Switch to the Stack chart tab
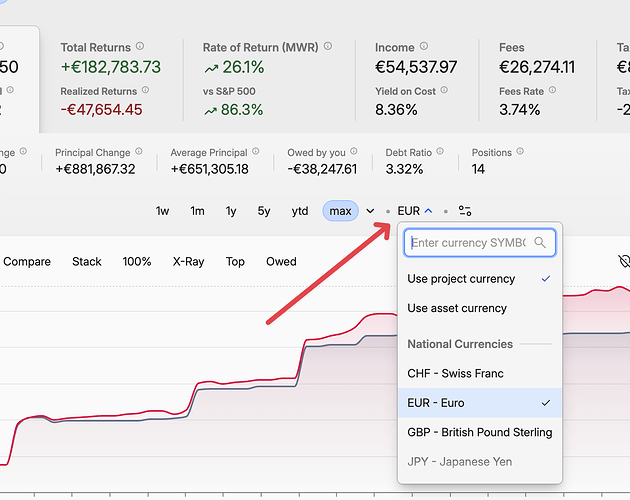 point(87,262)
